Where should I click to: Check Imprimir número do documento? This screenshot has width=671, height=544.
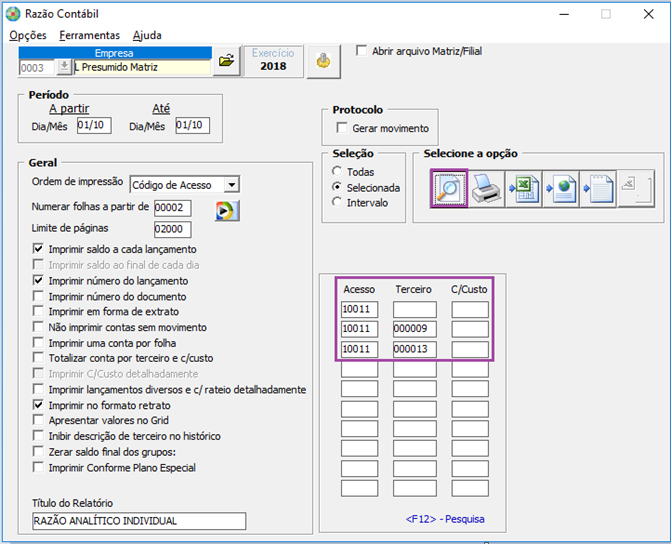pos(38,296)
